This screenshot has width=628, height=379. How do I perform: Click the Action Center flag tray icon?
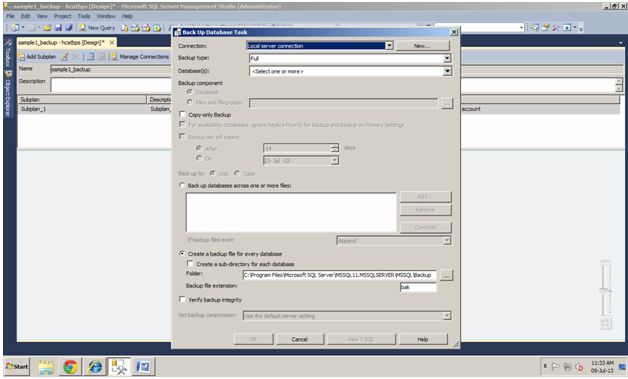coord(556,367)
